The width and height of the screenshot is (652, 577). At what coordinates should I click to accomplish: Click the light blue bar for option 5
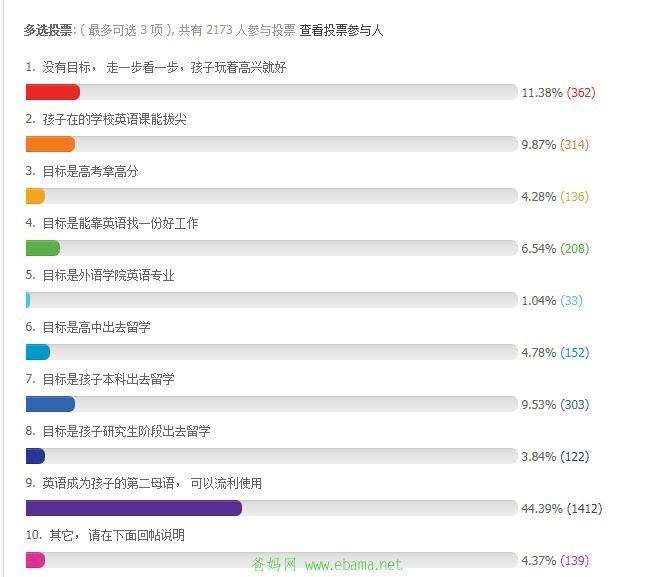click(28, 300)
